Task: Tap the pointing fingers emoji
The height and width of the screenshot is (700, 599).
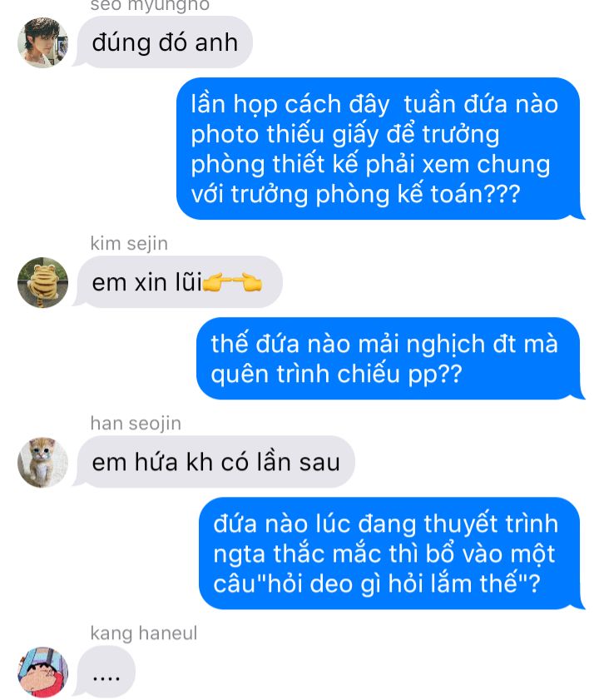Action: 232,283
